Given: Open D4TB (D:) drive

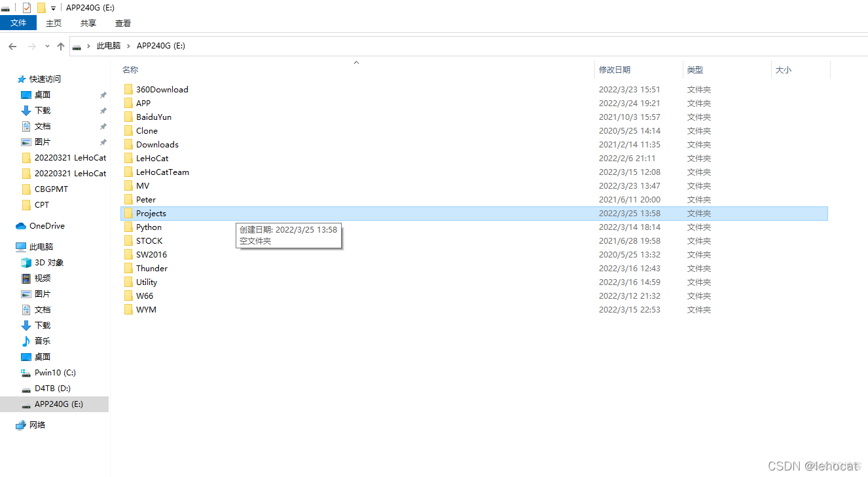Looking at the screenshot, I should point(52,388).
